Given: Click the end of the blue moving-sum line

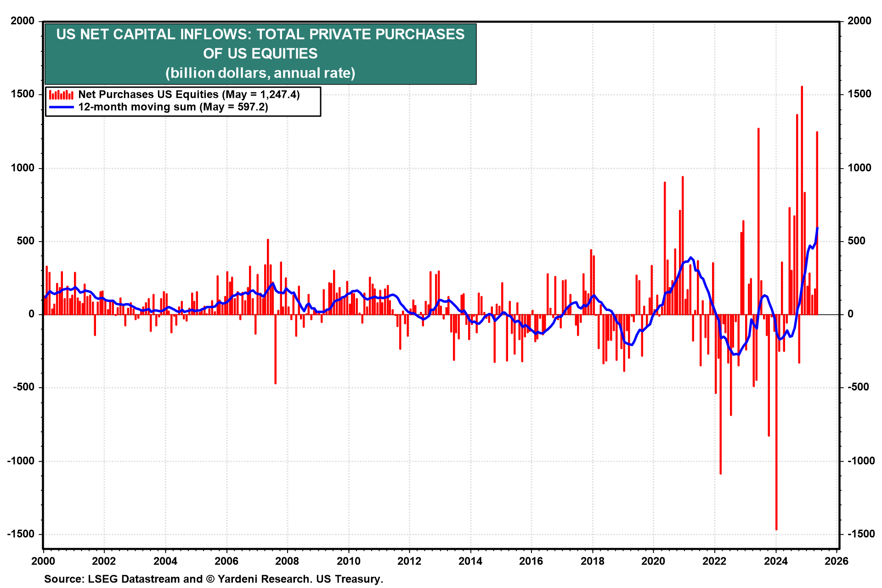Looking at the screenshot, I should point(817,228).
